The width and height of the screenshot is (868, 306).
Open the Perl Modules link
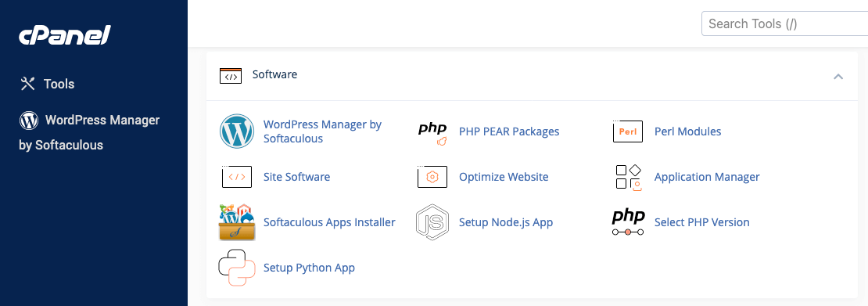tap(687, 131)
